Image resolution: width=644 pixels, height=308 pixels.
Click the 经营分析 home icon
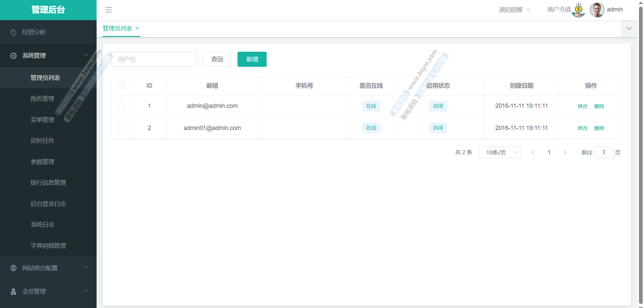[13, 32]
